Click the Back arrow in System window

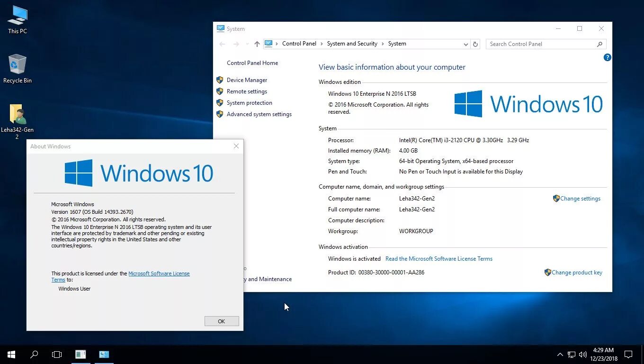(223, 44)
